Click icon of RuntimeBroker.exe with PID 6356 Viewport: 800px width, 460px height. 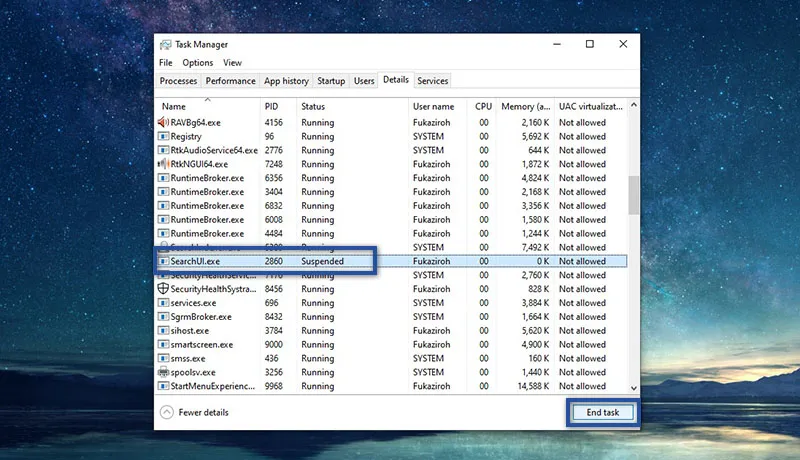[163, 178]
